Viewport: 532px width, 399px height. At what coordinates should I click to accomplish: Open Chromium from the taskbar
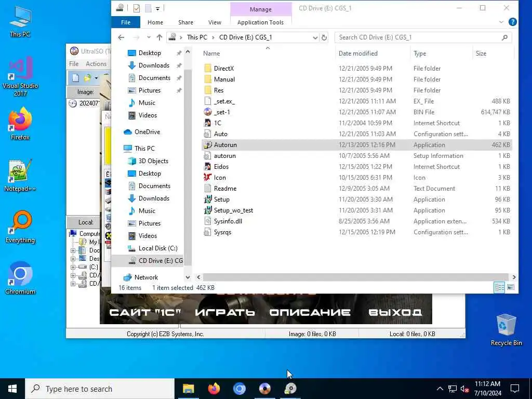coord(239,389)
